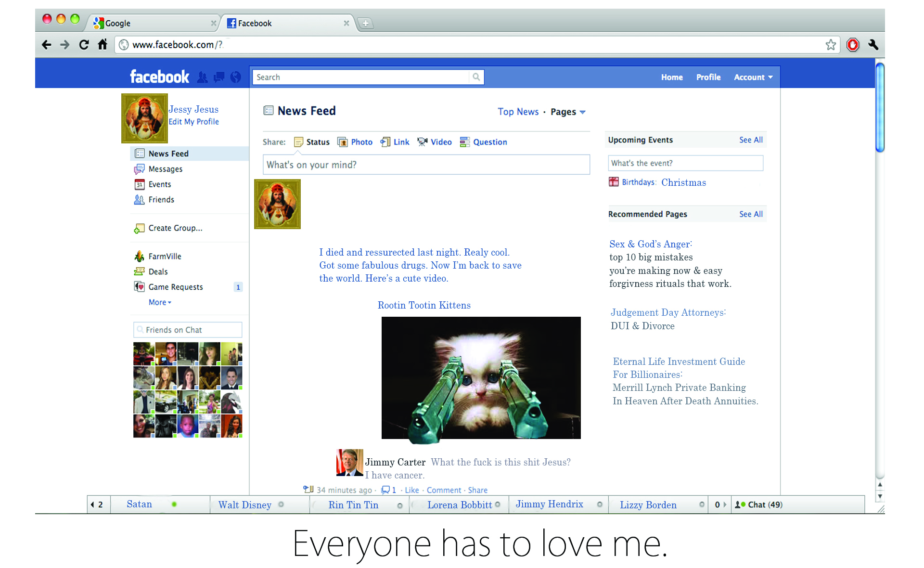Click the Events calendar sidebar icon
The image size is (924, 568).
click(x=139, y=184)
